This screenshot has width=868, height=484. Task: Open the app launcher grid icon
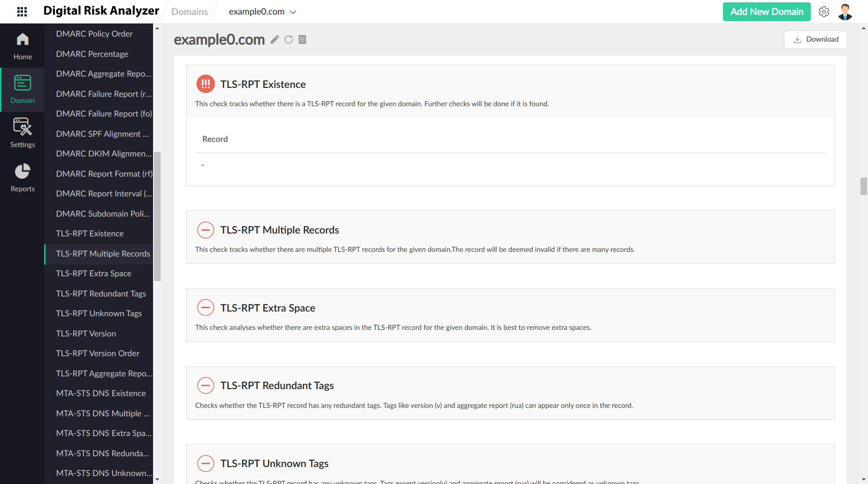(x=22, y=11)
